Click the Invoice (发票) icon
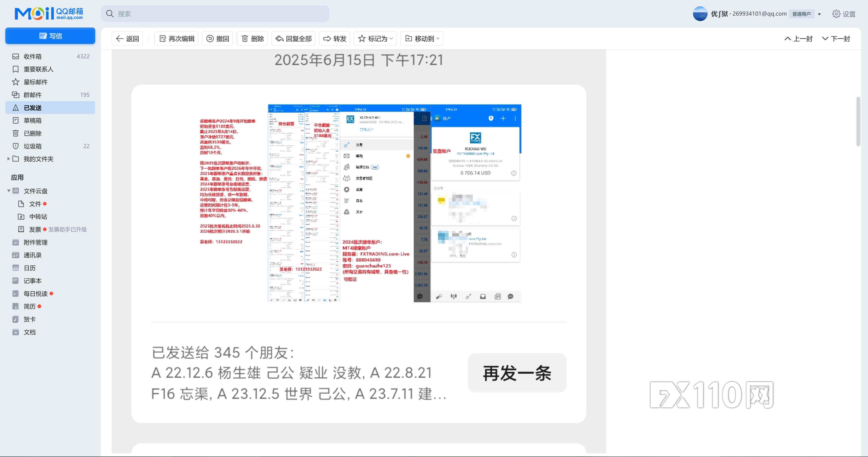Screen dimensions: 868x457 pyautogui.click(x=21, y=229)
